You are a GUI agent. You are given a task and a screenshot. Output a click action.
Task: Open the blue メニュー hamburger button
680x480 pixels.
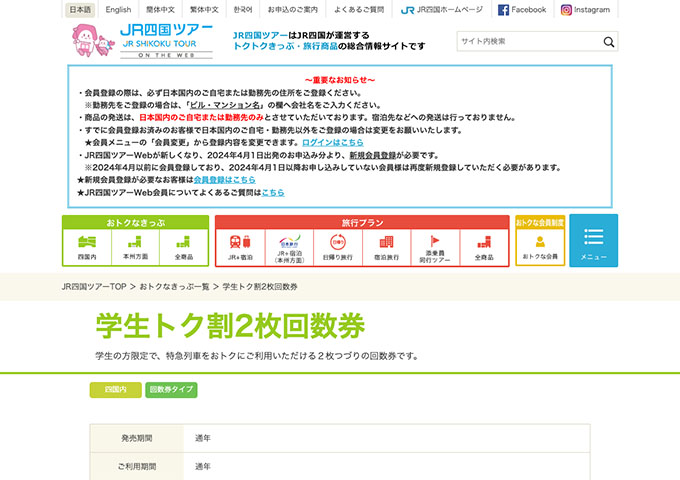pyautogui.click(x=594, y=241)
